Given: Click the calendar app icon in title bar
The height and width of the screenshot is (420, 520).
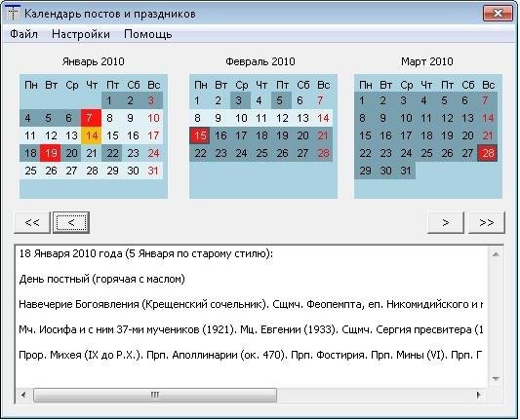Looking at the screenshot, I should tap(14, 14).
